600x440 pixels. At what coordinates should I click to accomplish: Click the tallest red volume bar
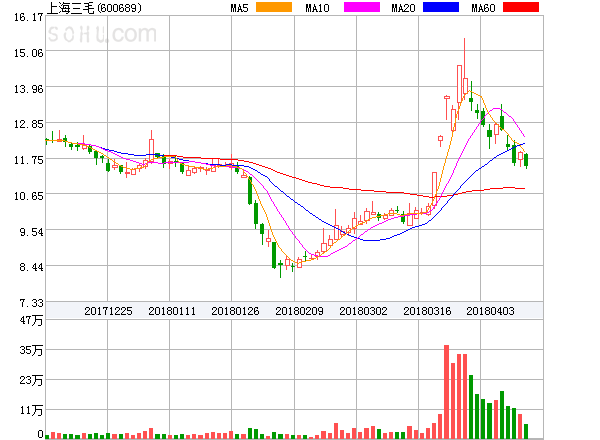pyautogui.click(x=446, y=392)
